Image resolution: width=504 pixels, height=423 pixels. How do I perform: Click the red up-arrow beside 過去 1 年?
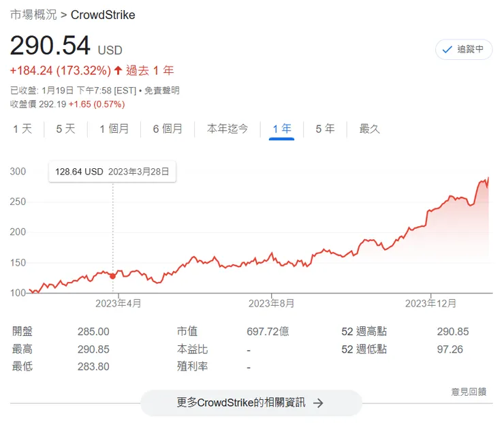coord(118,70)
